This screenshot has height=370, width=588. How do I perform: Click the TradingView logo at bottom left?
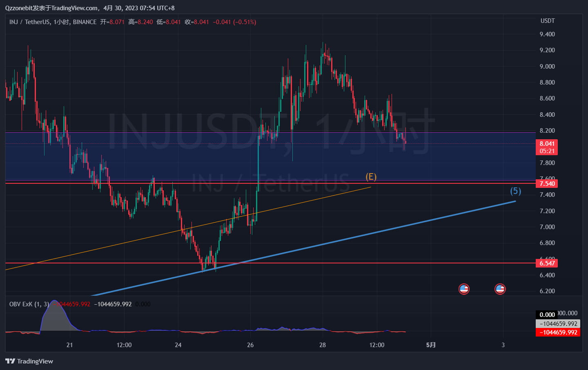click(x=29, y=361)
